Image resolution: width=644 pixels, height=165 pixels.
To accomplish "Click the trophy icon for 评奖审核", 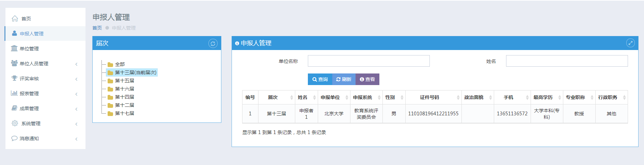I will coord(14,78).
